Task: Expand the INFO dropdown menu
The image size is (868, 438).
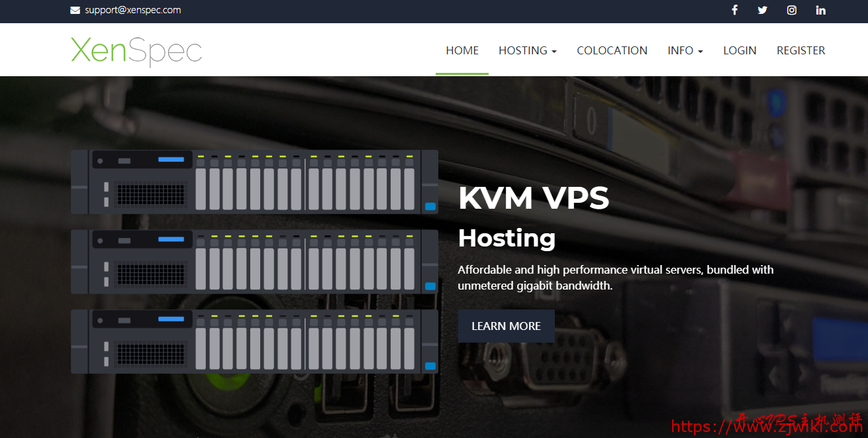Action: coord(685,50)
